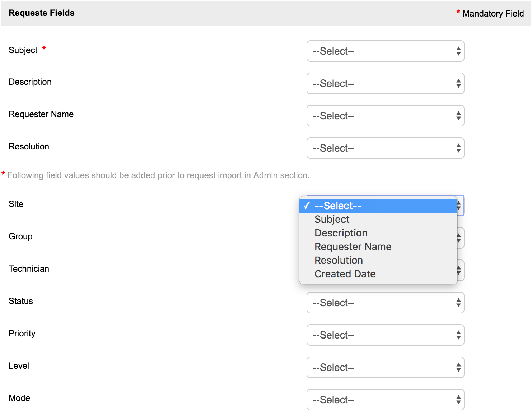Click the Status dropdown's up-down arrows
Viewport: 532px width, 414px height.
tap(458, 303)
